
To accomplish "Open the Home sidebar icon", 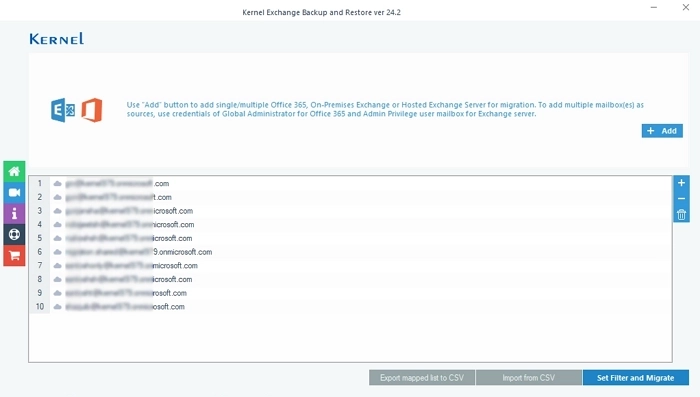I will pyautogui.click(x=14, y=171).
